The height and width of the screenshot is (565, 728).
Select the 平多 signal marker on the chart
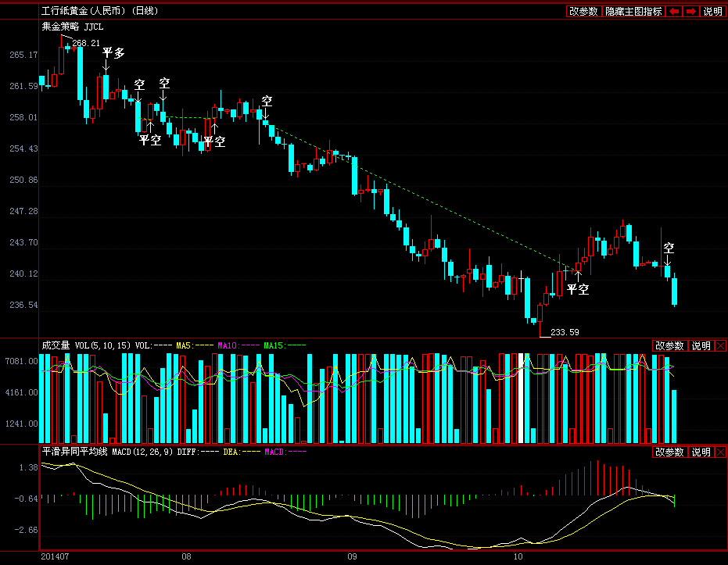pos(113,53)
